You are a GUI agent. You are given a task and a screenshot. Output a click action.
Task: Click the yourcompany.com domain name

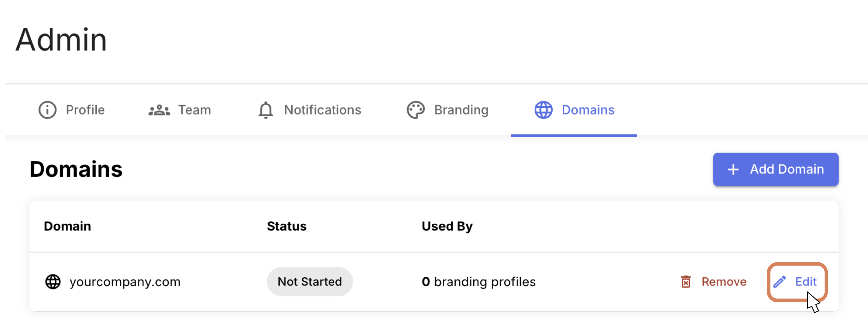125,281
